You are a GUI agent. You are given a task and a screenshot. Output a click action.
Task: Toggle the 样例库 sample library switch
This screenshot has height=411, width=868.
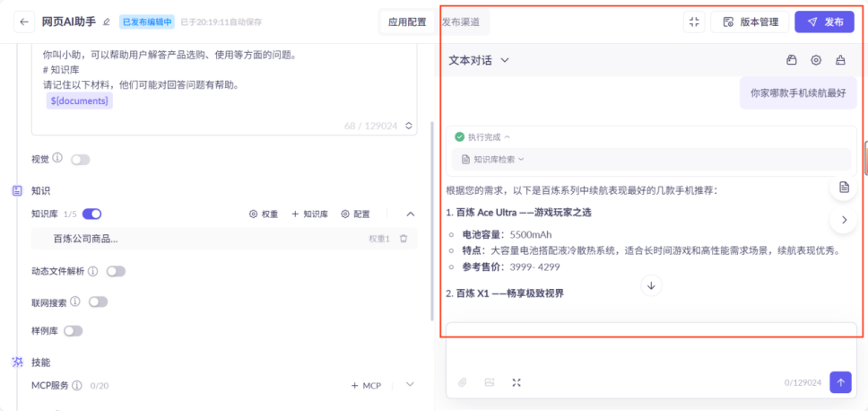pos(73,331)
